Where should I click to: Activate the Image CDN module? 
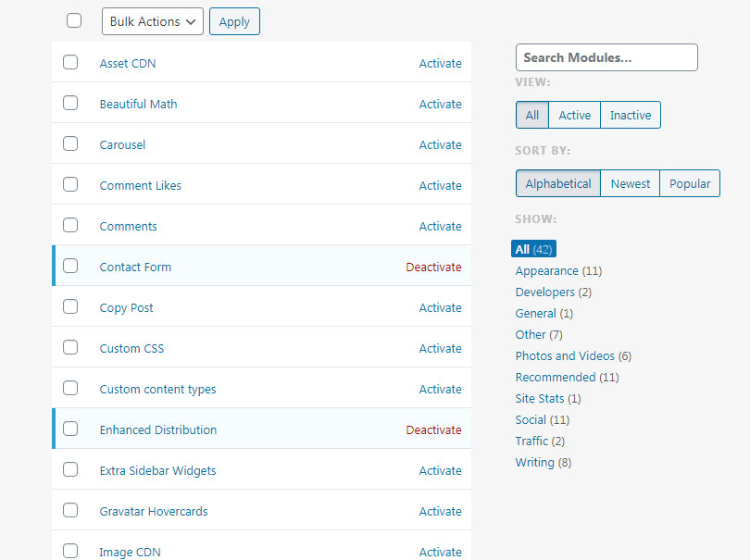[x=440, y=552]
